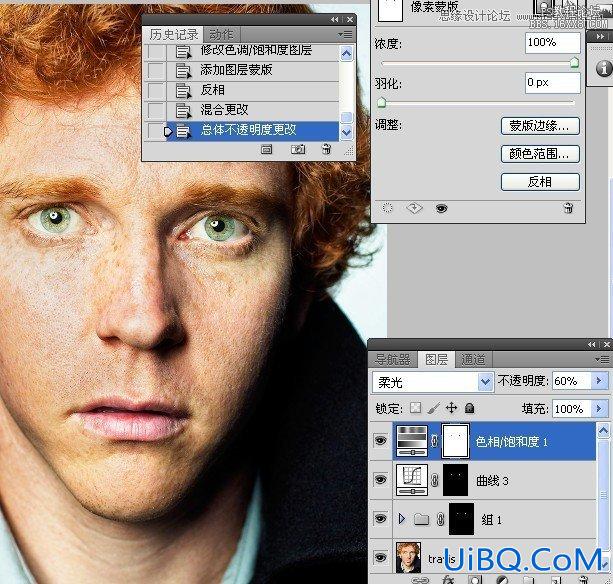Select the 添加图层蒙版 history step
This screenshot has height=584, width=613.
[252, 70]
